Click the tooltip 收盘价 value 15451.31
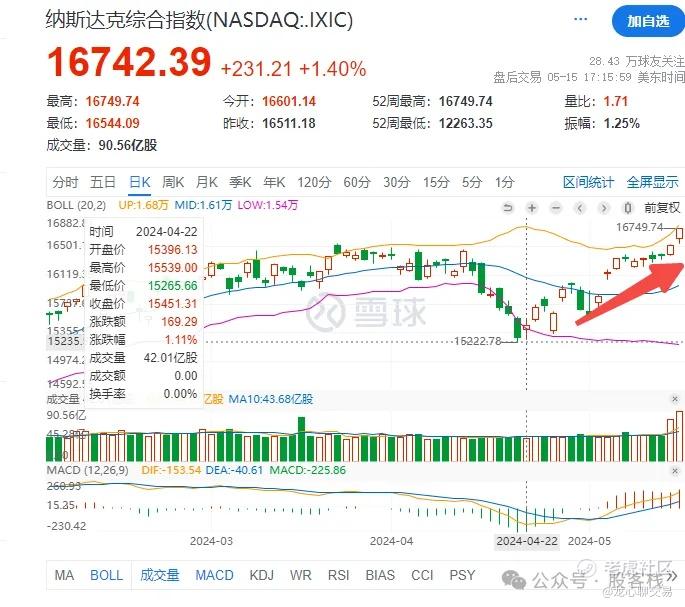 [x=173, y=304]
